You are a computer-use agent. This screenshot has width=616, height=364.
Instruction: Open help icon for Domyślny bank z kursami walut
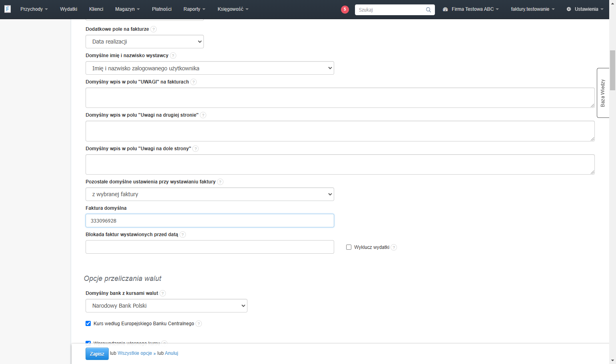tap(163, 293)
